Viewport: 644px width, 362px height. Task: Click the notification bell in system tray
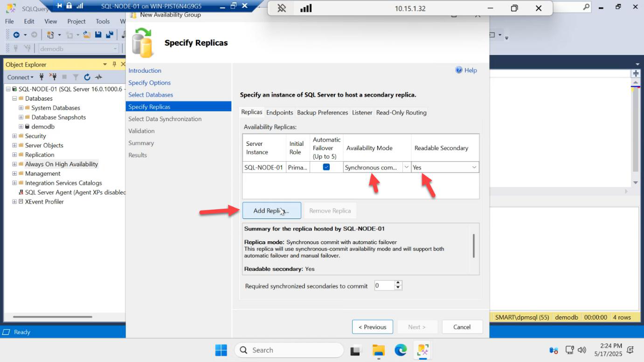point(630,350)
